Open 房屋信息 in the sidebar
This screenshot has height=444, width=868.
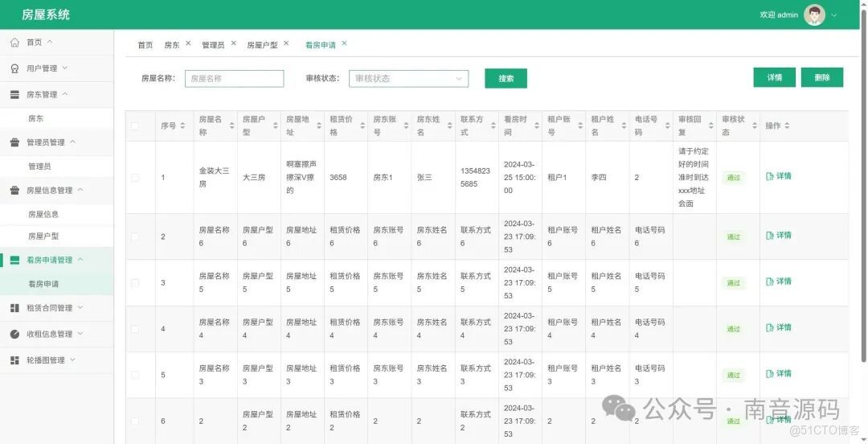(43, 214)
